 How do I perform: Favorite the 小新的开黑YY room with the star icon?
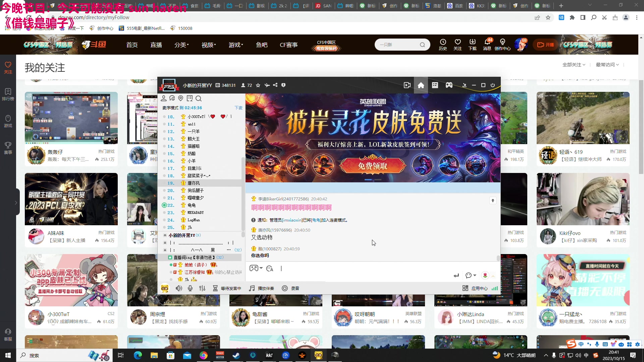[x=258, y=85]
